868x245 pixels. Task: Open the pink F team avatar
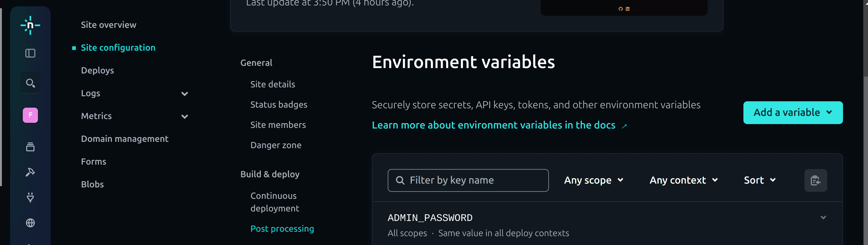click(30, 116)
